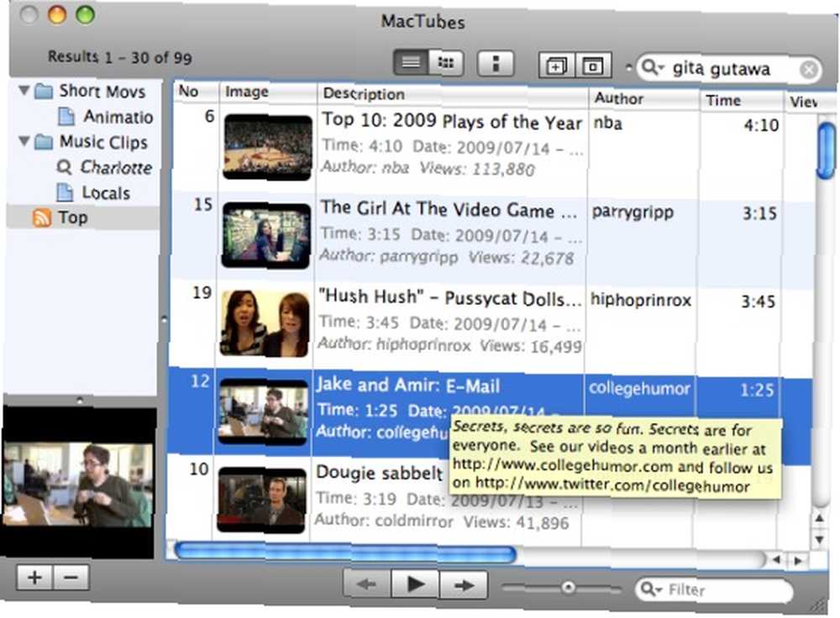The height and width of the screenshot is (618, 840).
Task: Open the NBA Top 10 plays thumbnail
Action: [268, 147]
